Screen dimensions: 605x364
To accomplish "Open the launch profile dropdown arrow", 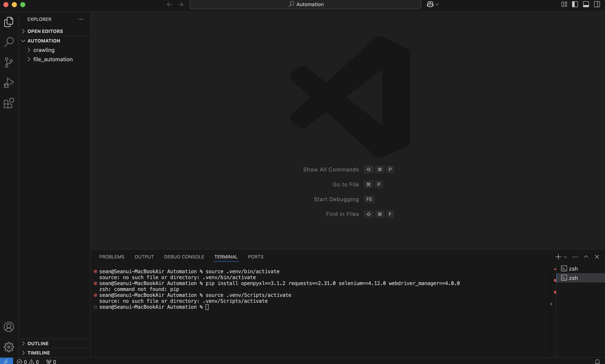I will pyautogui.click(x=565, y=257).
